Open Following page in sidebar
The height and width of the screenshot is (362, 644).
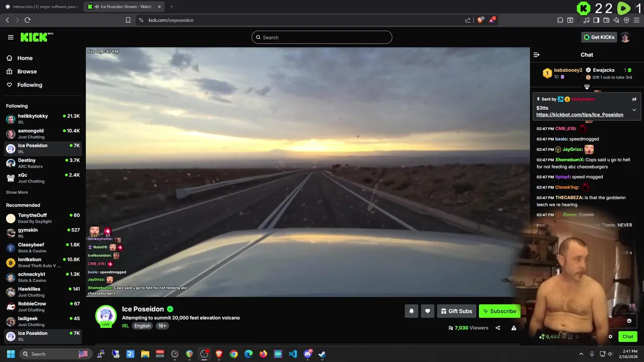click(30, 85)
